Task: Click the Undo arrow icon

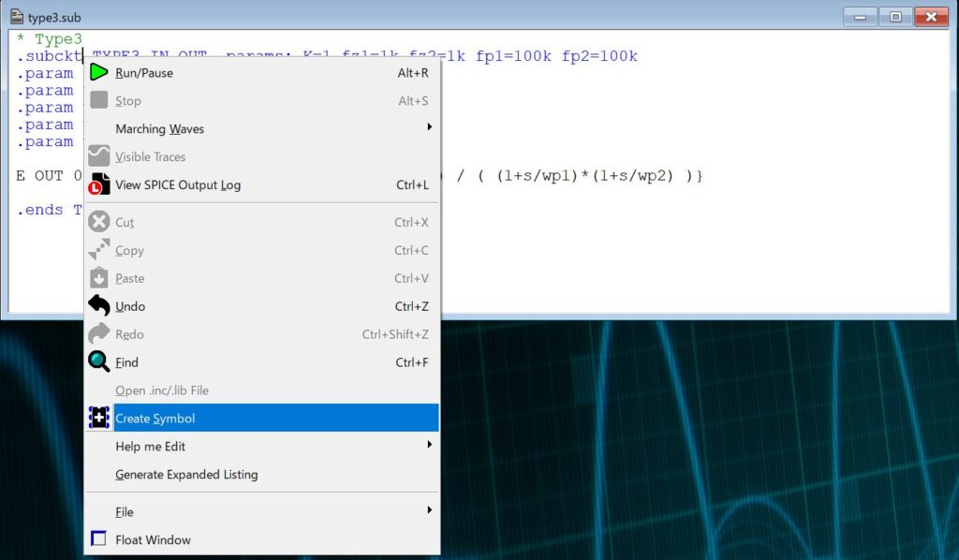Action: (99, 306)
